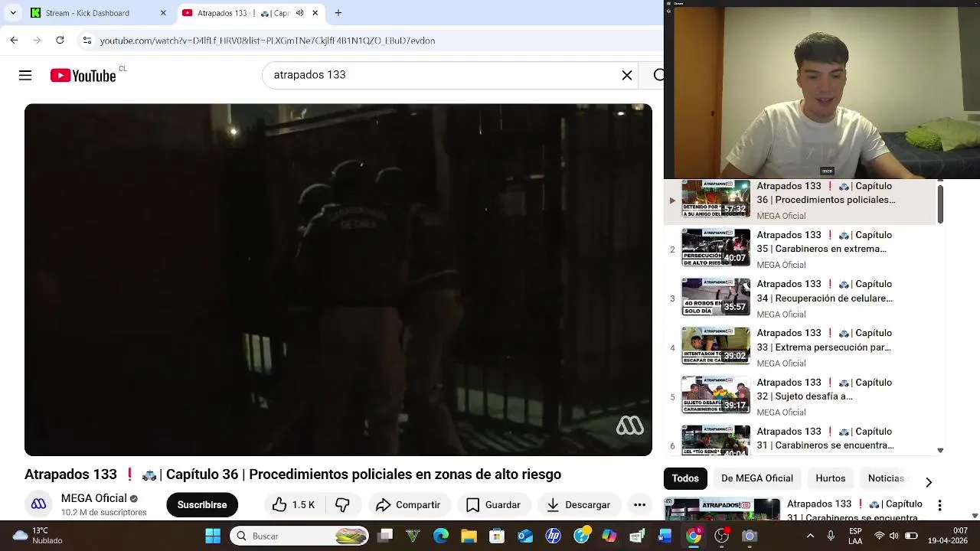Show hidden system tray icons chevron

click(x=811, y=536)
